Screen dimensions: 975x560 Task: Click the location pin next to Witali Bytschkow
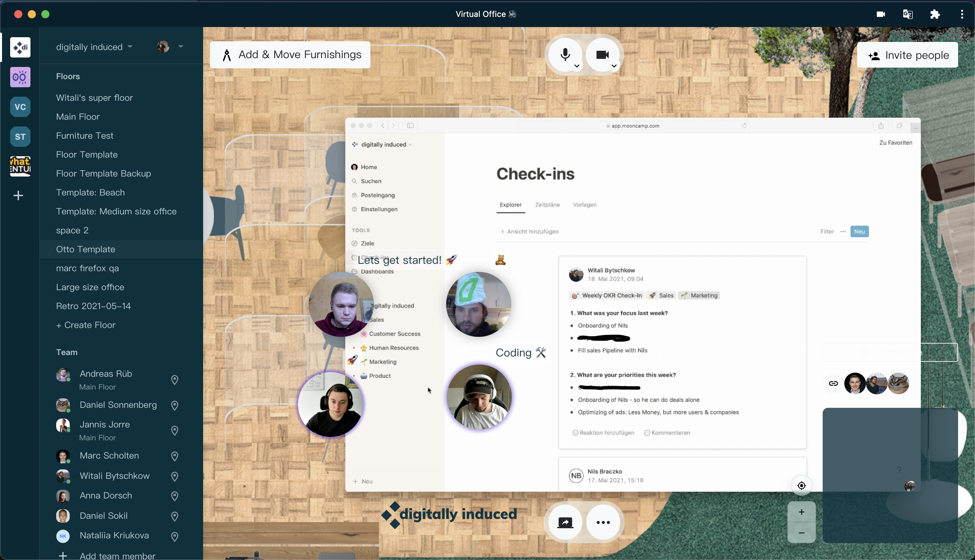174,476
